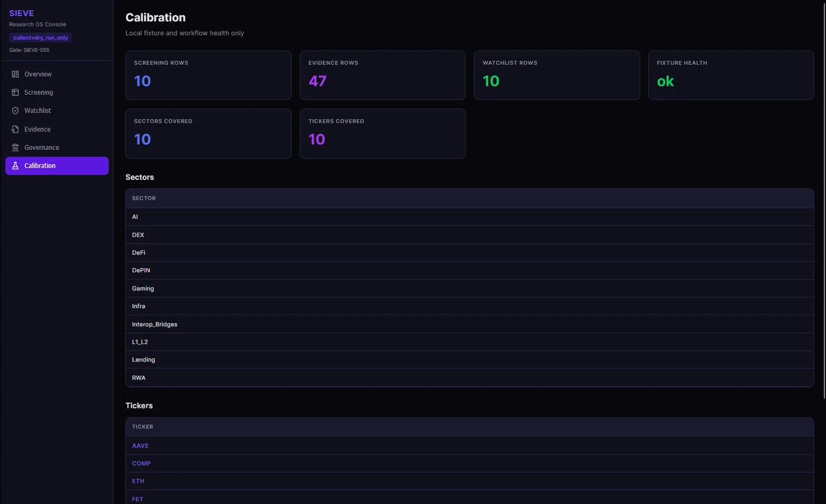Select the Lending sector row

470,360
